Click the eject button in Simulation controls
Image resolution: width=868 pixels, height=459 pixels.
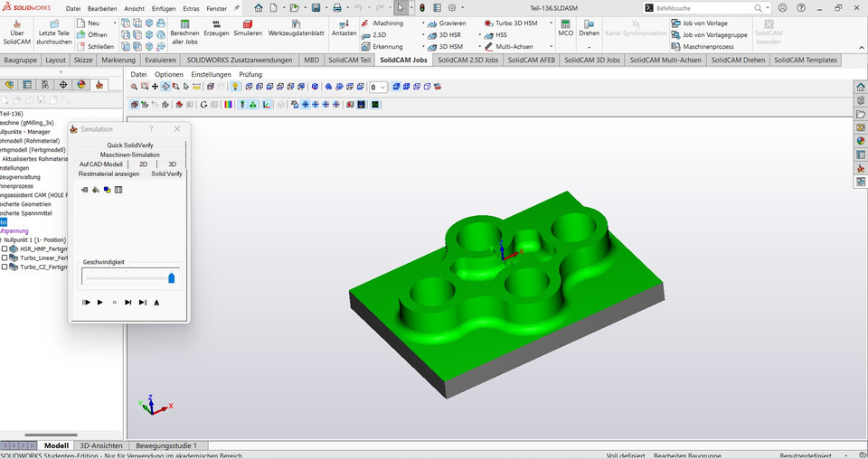coord(156,302)
